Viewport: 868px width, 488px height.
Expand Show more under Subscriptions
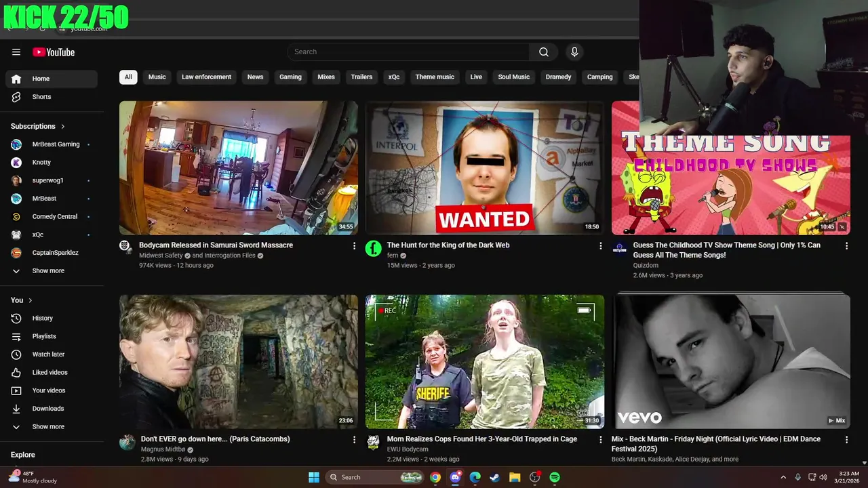click(52, 271)
